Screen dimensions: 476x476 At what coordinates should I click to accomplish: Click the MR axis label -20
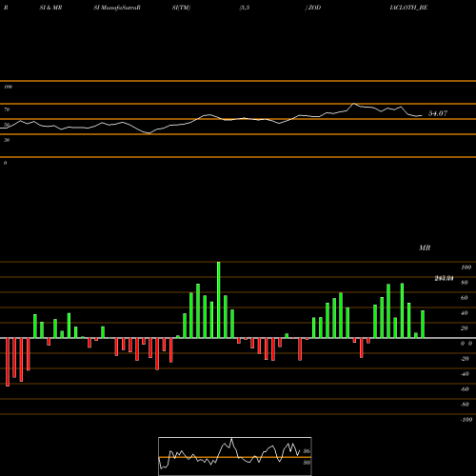coord(465,359)
